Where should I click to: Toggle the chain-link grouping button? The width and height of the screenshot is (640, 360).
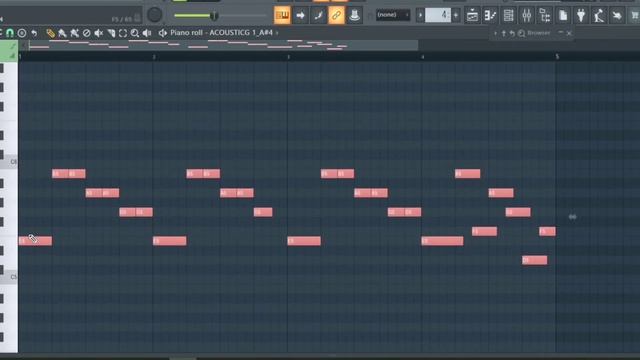336,16
